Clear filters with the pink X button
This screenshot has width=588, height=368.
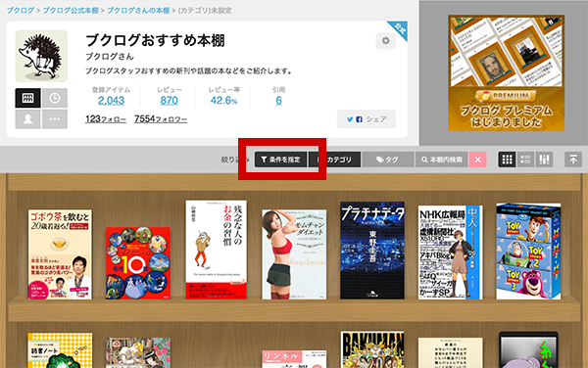(478, 160)
